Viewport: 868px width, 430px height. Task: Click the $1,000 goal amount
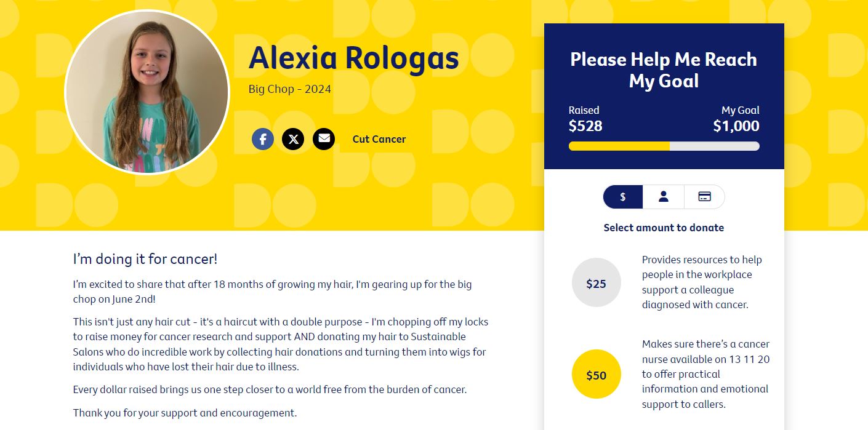coord(736,126)
